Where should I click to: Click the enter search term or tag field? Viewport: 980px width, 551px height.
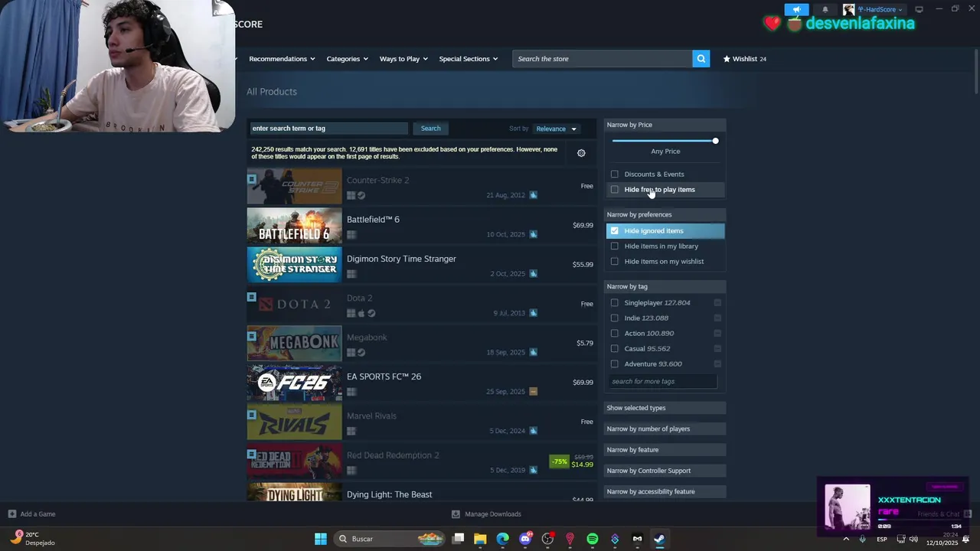[328, 129]
